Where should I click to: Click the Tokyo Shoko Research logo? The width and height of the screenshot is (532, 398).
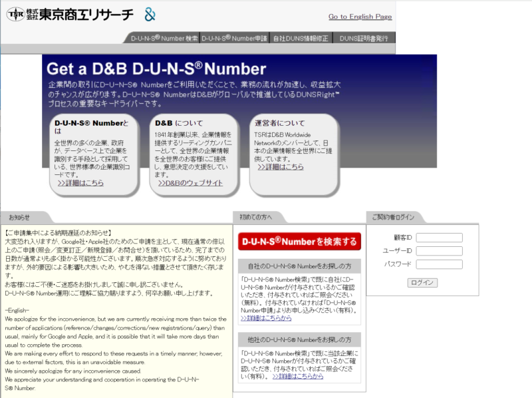click(x=70, y=15)
